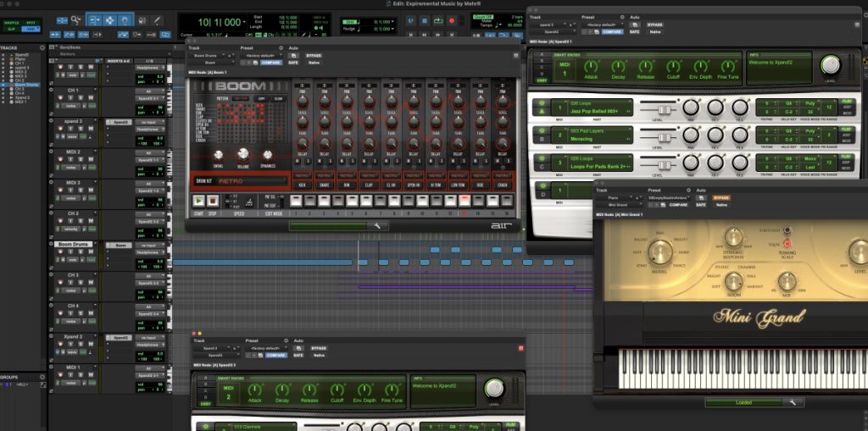Image resolution: width=868 pixels, height=431 pixels.
Task: Click the Boom SWING knob
Action: (218, 155)
